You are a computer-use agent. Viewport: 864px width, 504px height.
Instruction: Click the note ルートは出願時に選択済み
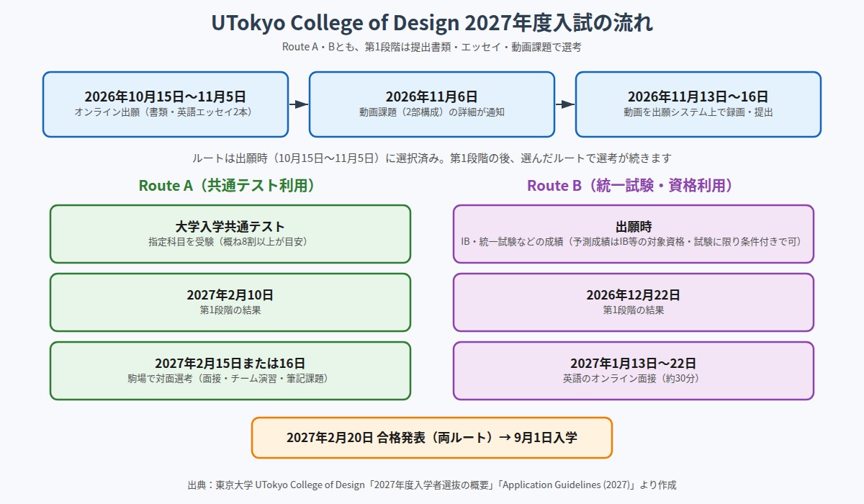(432, 158)
